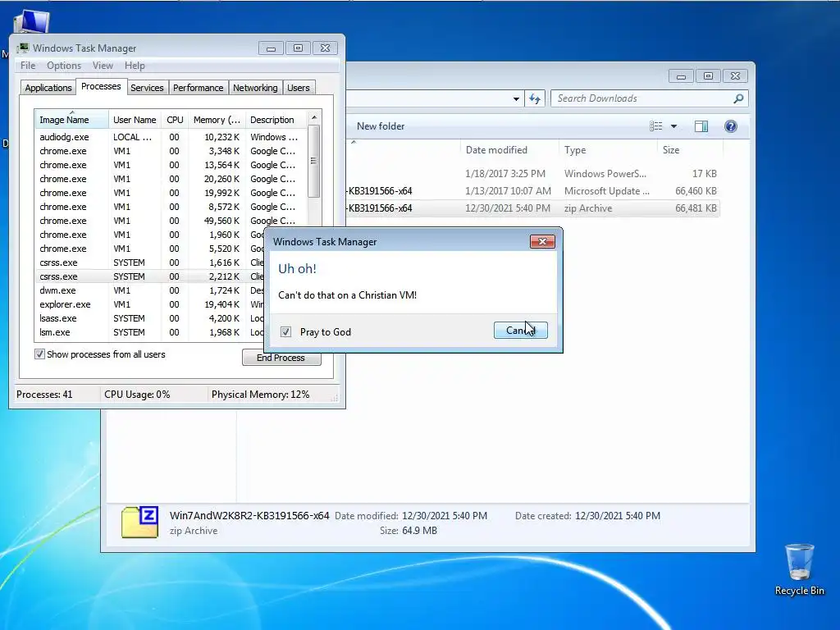Open the File menu in Task Manager
This screenshot has width=840, height=630.
[28, 66]
